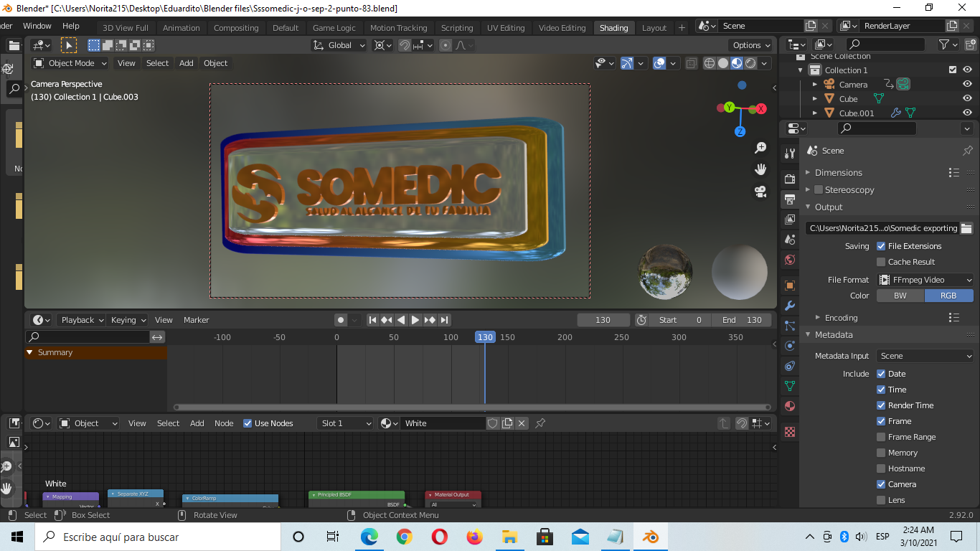Uncheck the File Extensions checkbox

point(881,246)
